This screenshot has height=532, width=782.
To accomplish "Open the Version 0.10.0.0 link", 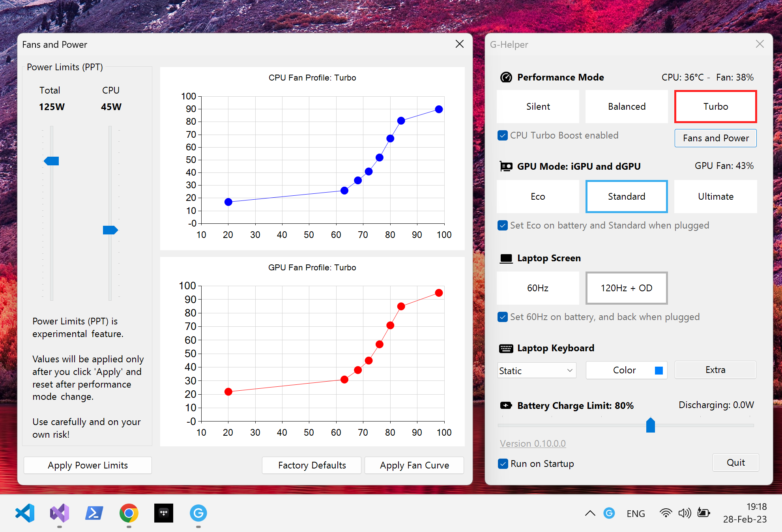I will 533,444.
